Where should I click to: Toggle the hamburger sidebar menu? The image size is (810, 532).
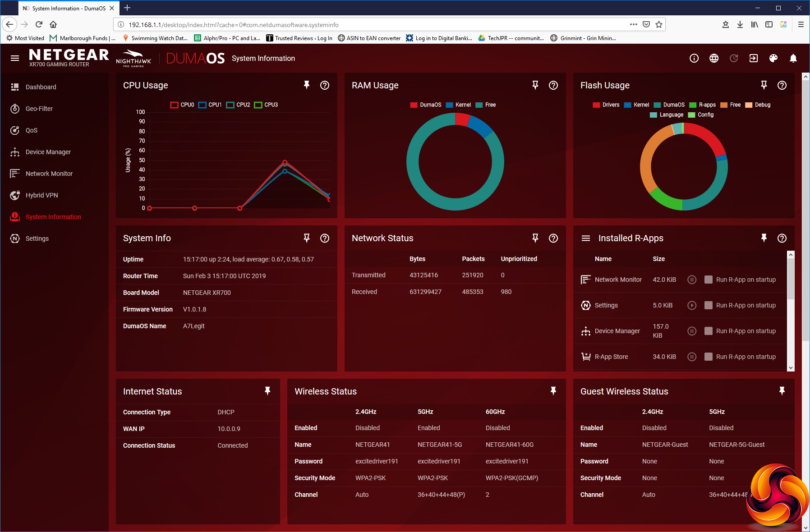click(x=15, y=58)
